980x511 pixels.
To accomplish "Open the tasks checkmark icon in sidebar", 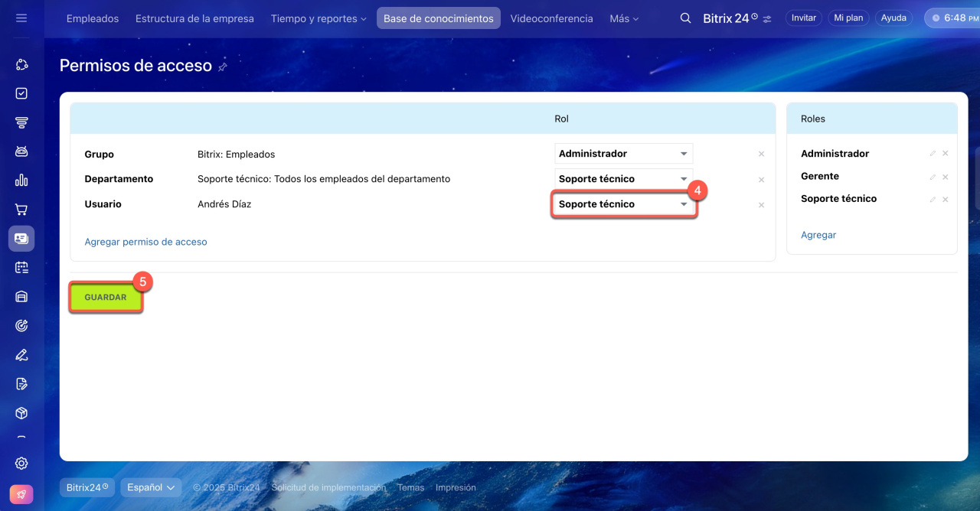I will click(21, 93).
